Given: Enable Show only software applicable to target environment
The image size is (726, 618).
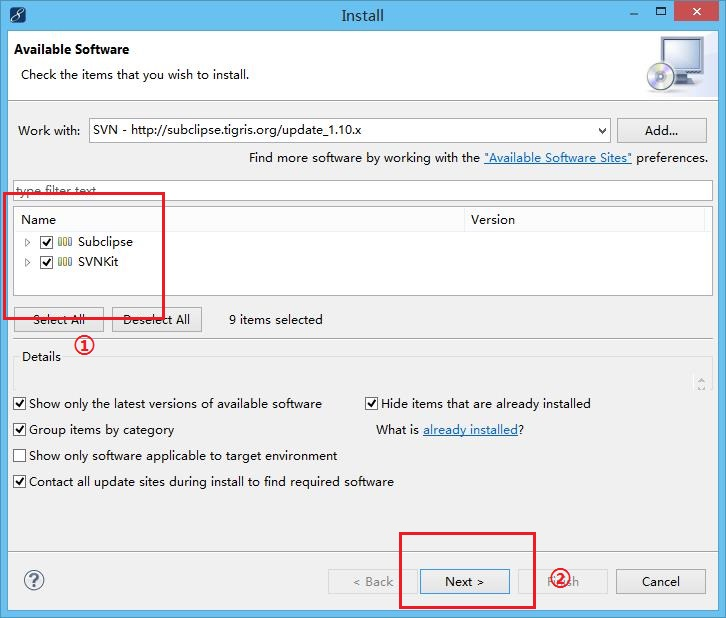Looking at the screenshot, I should [19, 456].
